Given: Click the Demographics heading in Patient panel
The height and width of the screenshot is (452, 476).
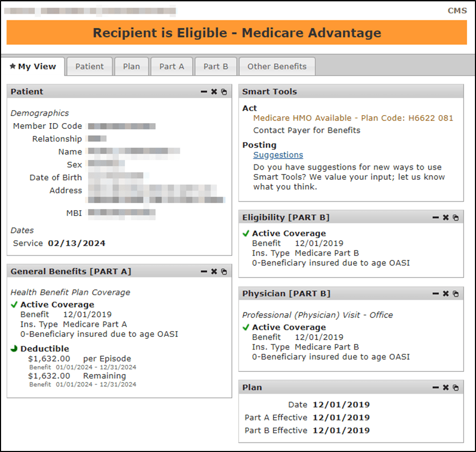Looking at the screenshot, I should coord(40,113).
